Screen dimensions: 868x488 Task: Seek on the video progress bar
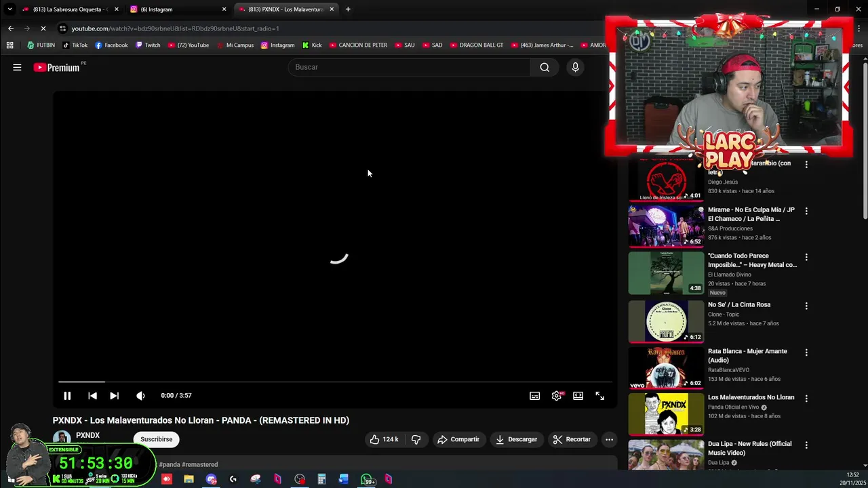335,382
